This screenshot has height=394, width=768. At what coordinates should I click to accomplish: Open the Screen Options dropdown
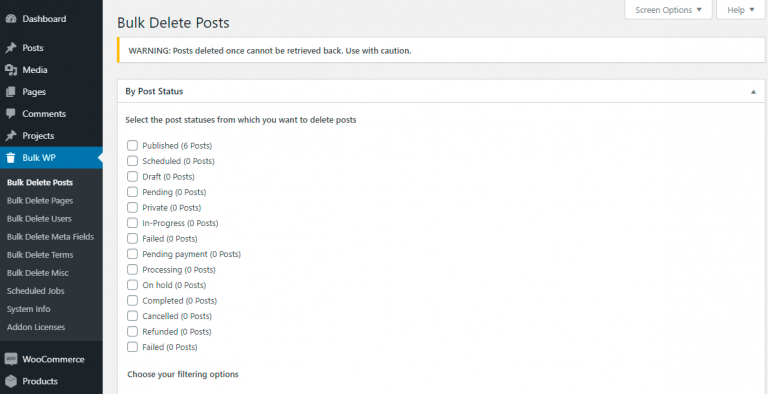point(668,10)
